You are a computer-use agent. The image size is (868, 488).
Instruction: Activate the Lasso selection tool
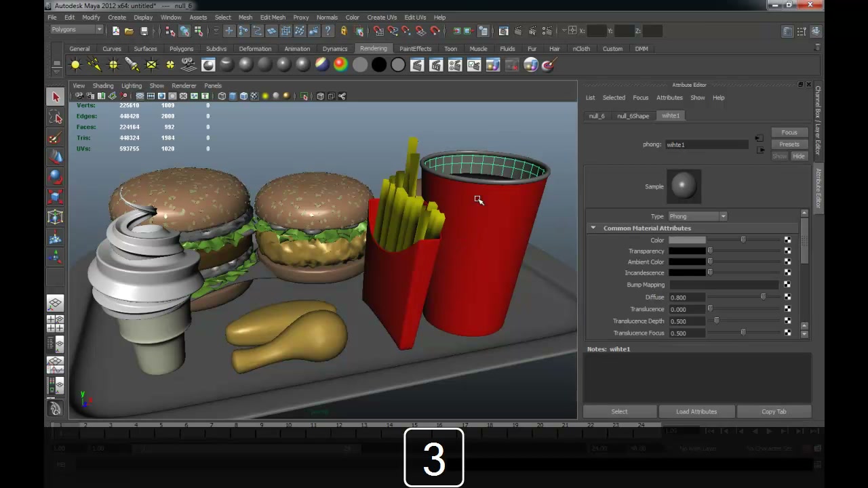(x=56, y=117)
